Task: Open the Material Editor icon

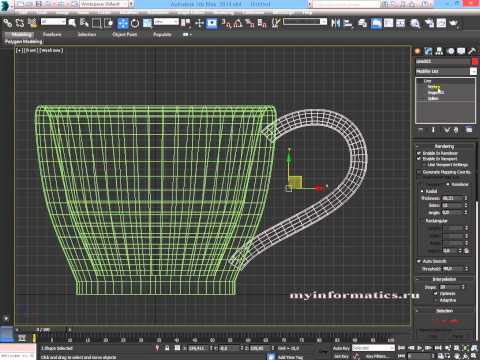Action: pos(415,23)
